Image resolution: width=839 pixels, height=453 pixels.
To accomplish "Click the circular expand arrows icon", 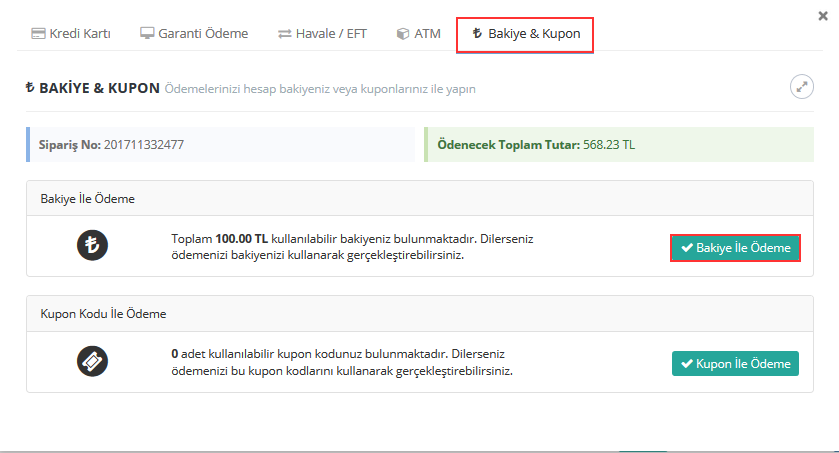I will tap(801, 87).
